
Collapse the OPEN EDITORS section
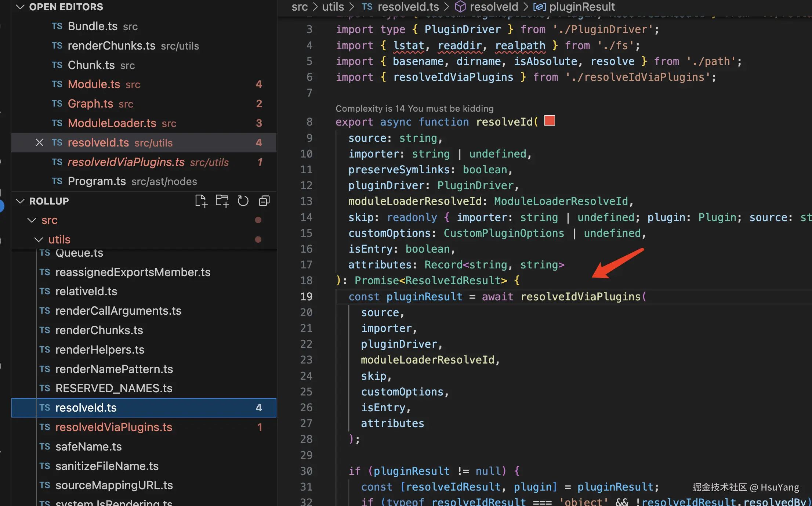[21, 7]
